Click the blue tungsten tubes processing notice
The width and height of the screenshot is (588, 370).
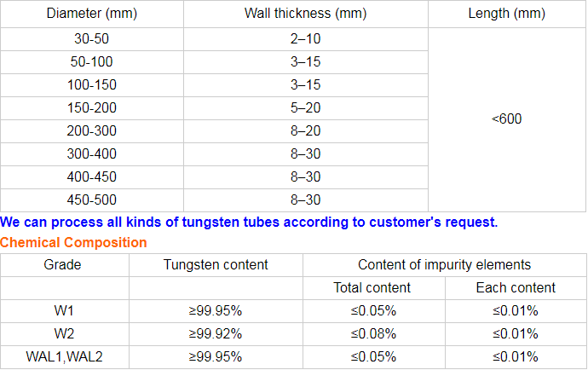click(249, 222)
